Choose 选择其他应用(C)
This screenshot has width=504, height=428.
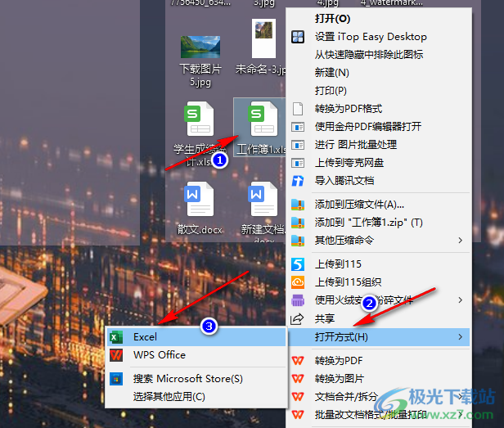196,397
